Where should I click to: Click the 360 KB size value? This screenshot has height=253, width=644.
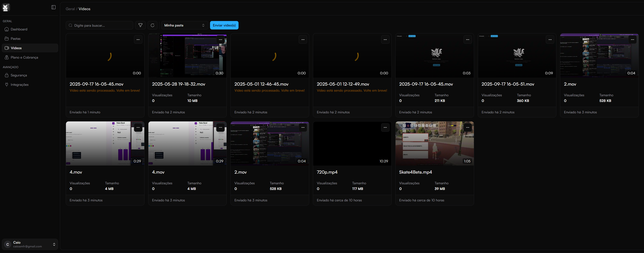tap(523, 101)
